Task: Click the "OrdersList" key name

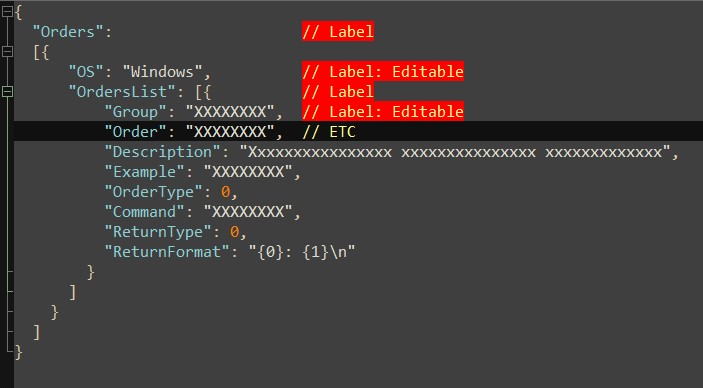Action: pyautogui.click(x=122, y=92)
